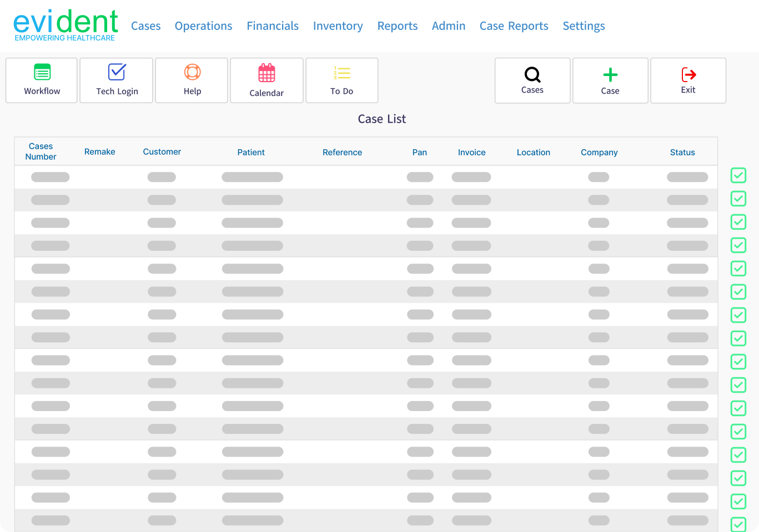This screenshot has width=759, height=532.
Task: Click the Status column header
Action: (x=682, y=152)
